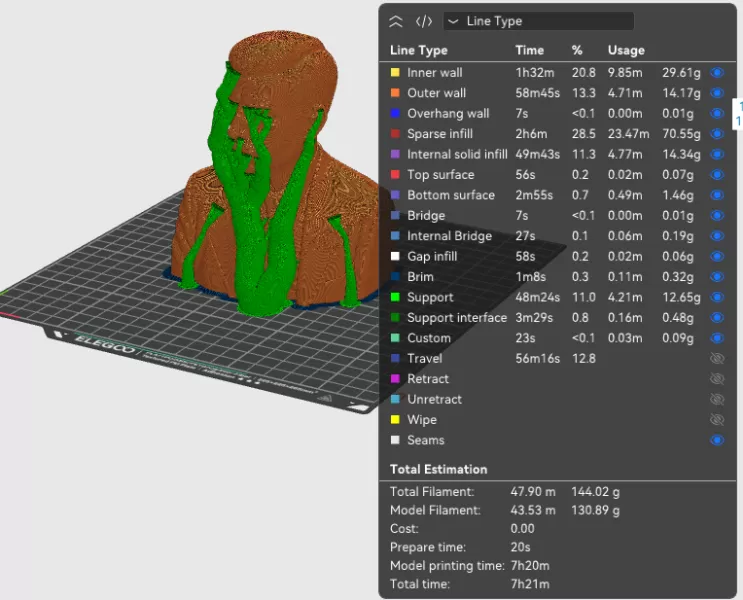Click the Total time value 7h21m
The height and width of the screenshot is (600, 743).
[x=530, y=584]
